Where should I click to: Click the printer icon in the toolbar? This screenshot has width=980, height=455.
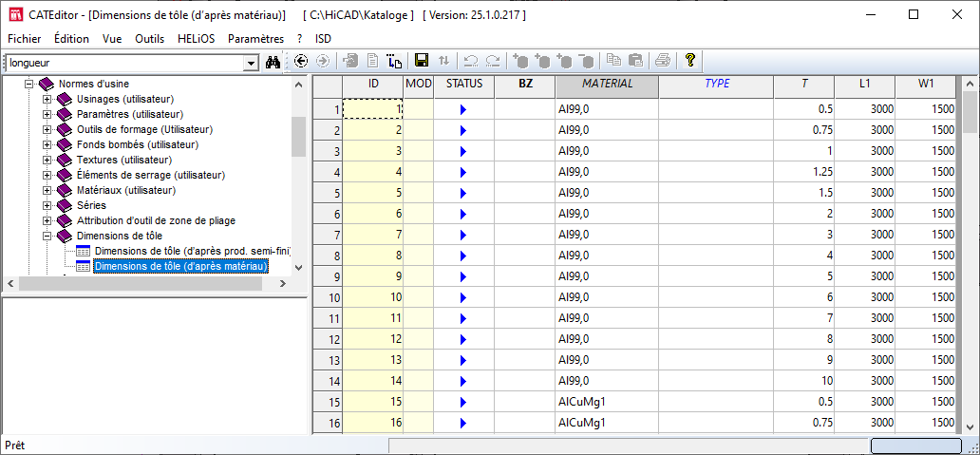pyautogui.click(x=662, y=61)
